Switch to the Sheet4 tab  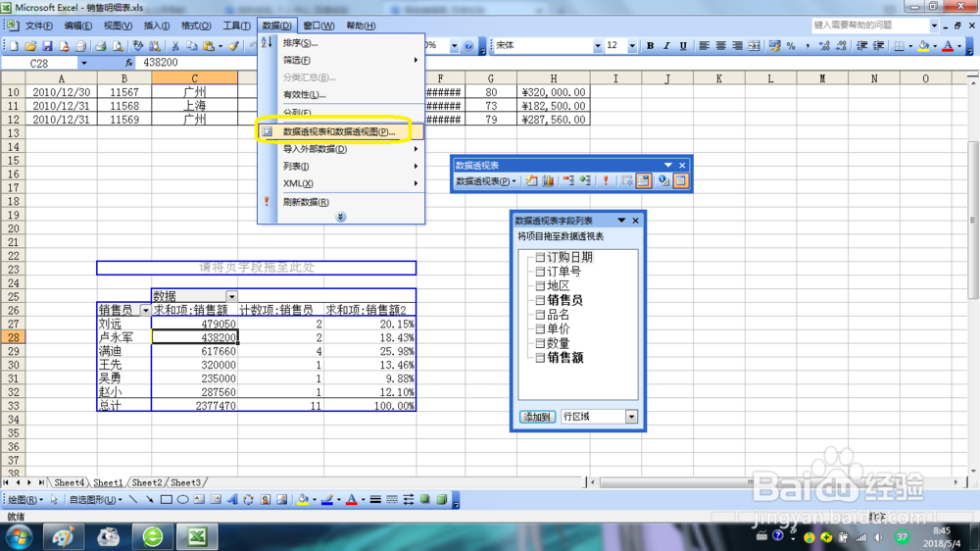pos(69,482)
